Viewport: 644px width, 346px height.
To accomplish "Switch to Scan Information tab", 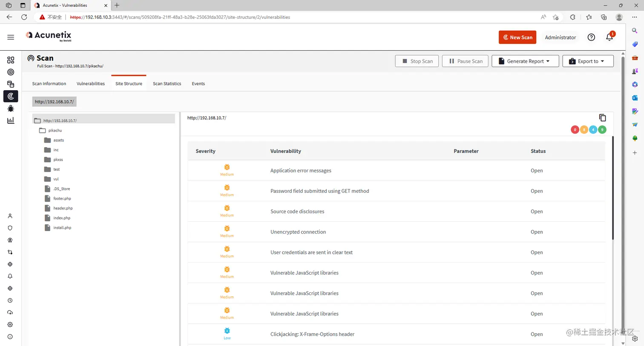I will pyautogui.click(x=49, y=83).
